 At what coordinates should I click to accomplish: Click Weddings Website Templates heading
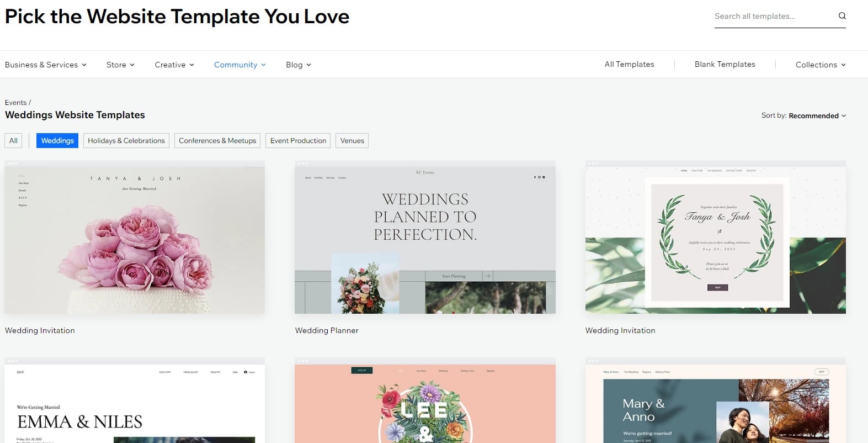click(75, 115)
